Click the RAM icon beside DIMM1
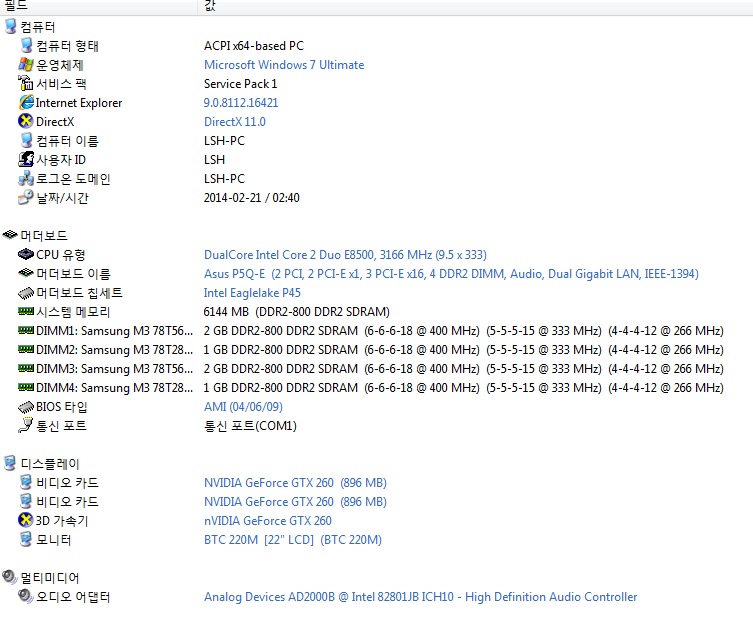Viewport: 753px width, 622px height. click(x=26, y=330)
